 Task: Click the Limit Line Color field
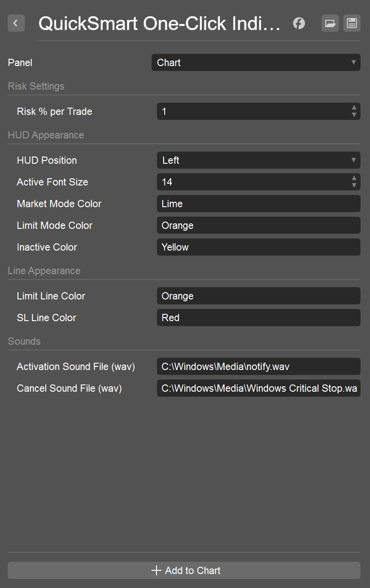(258, 296)
